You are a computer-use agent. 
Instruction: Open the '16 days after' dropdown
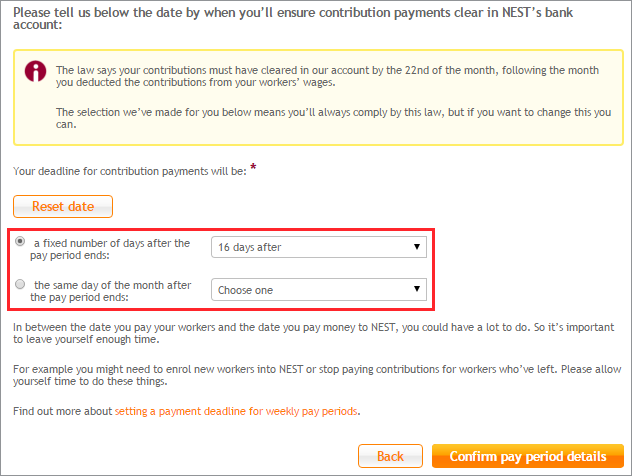[319, 247]
